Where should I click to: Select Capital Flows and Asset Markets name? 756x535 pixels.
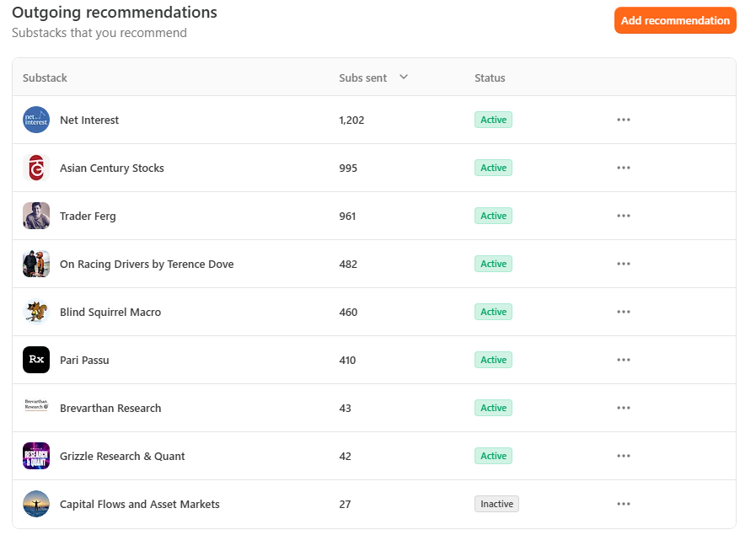(140, 504)
